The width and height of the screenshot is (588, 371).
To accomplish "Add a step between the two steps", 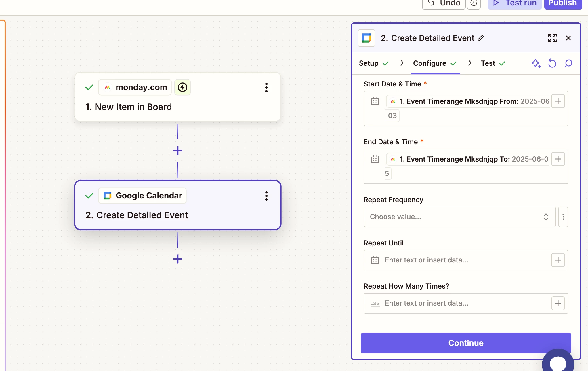I will [178, 151].
